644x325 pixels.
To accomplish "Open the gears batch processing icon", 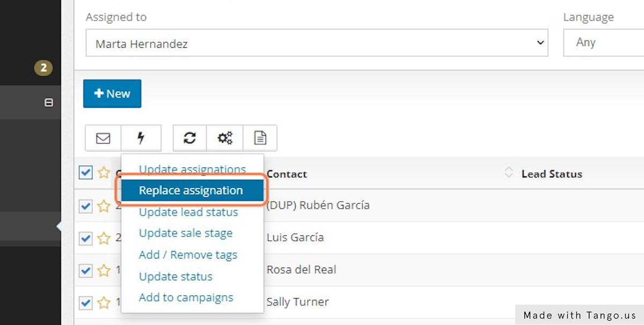I will (x=224, y=138).
